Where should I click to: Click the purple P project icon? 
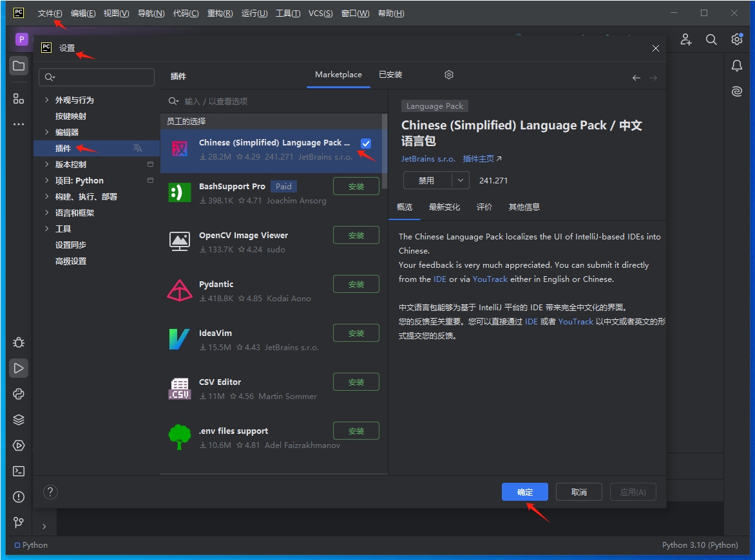tap(22, 39)
